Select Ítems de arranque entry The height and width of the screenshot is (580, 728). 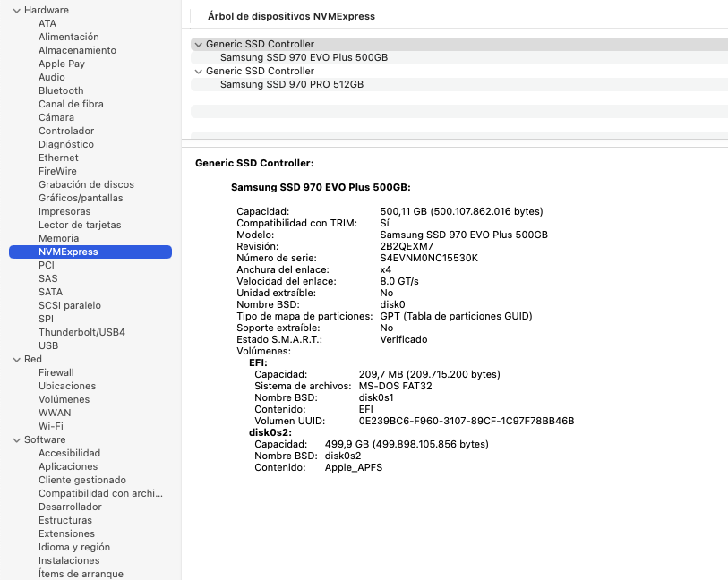(x=81, y=575)
